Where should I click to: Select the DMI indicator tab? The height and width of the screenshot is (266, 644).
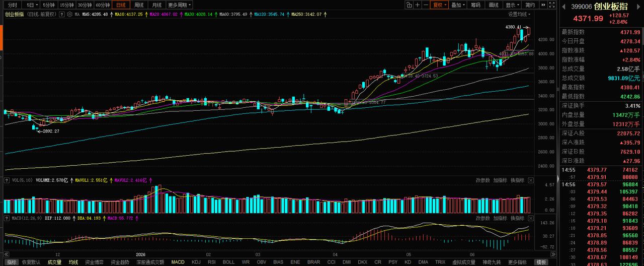pyautogui.click(x=347, y=262)
